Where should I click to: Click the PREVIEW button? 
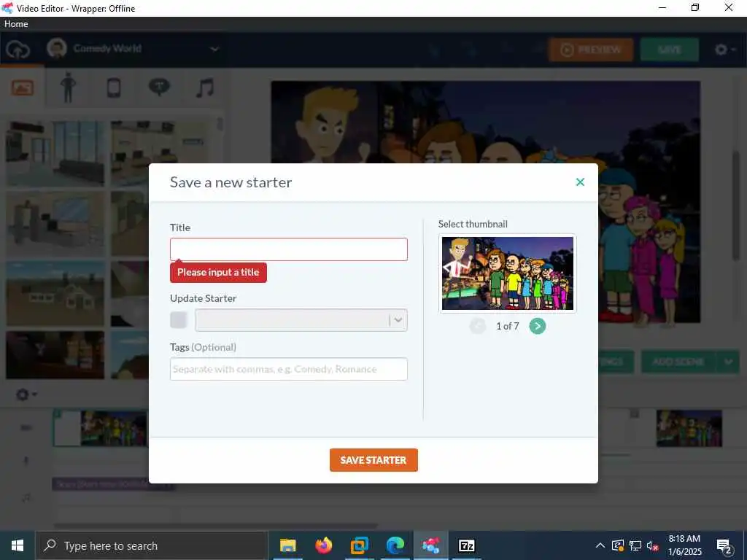591,50
